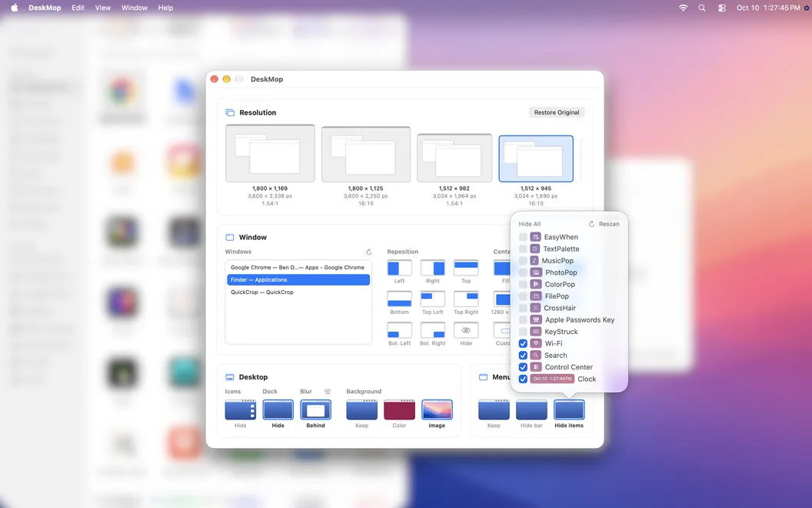The width and height of the screenshot is (812, 508).
Task: Reposition window to the Bottom half
Action: coord(399,299)
